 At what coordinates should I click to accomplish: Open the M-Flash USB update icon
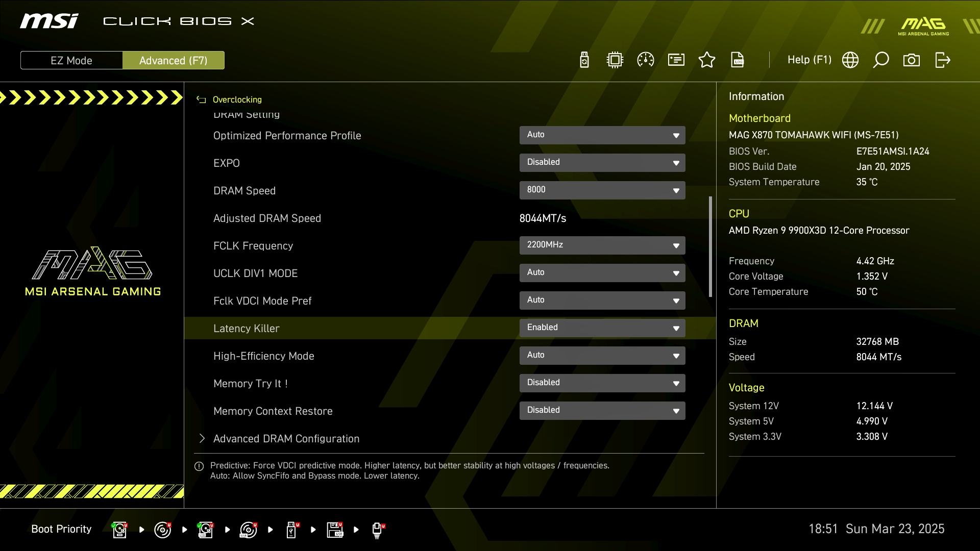coord(584,60)
